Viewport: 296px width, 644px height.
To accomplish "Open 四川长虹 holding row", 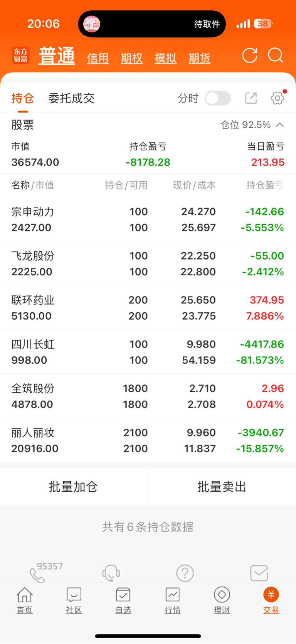I will point(148,352).
